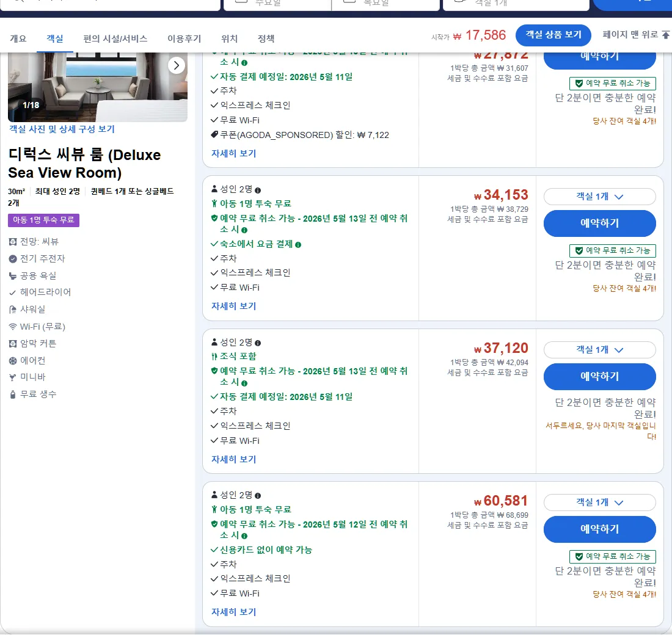Click the Deluxe Sea View room photo
Viewport: 672px width, 635px height.
coord(98,87)
